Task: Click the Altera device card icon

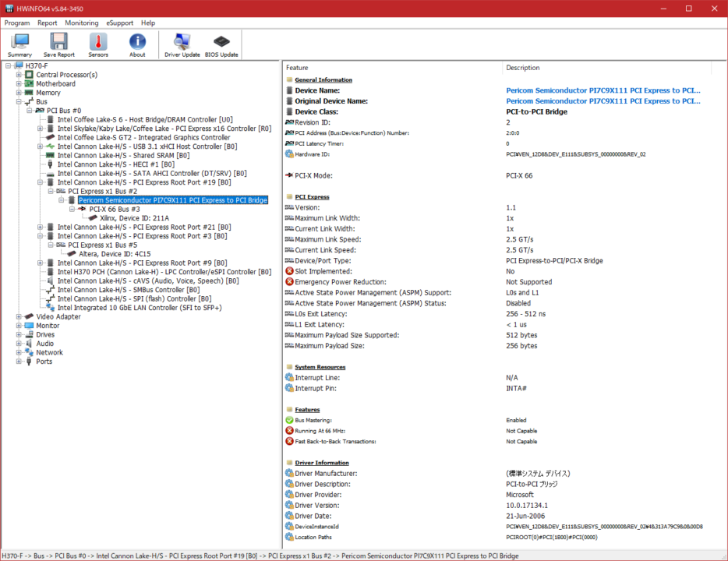Action: point(72,254)
